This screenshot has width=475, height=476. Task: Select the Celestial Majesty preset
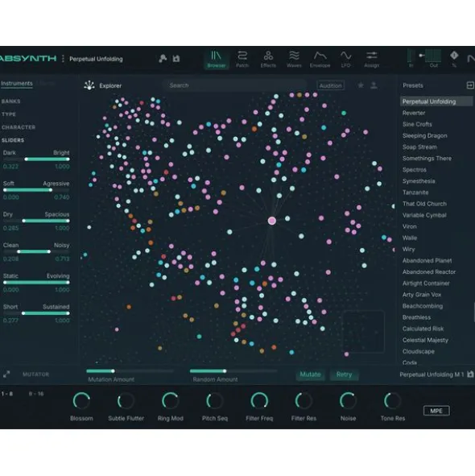(x=425, y=340)
